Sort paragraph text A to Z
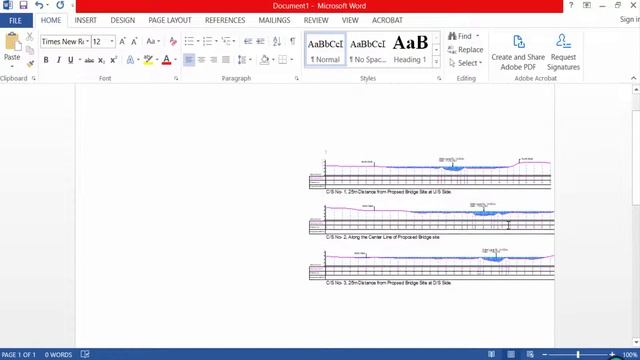This screenshot has height=360, width=640. (x=277, y=41)
